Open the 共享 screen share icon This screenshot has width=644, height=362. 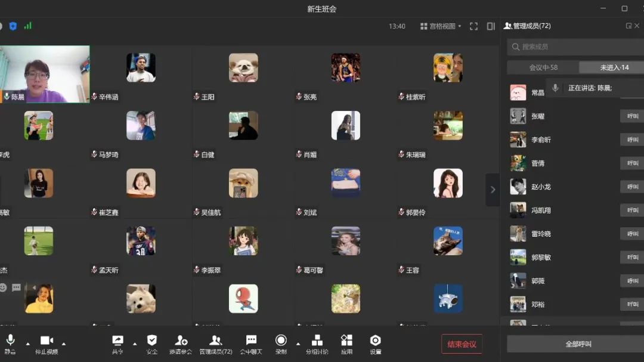117,342
